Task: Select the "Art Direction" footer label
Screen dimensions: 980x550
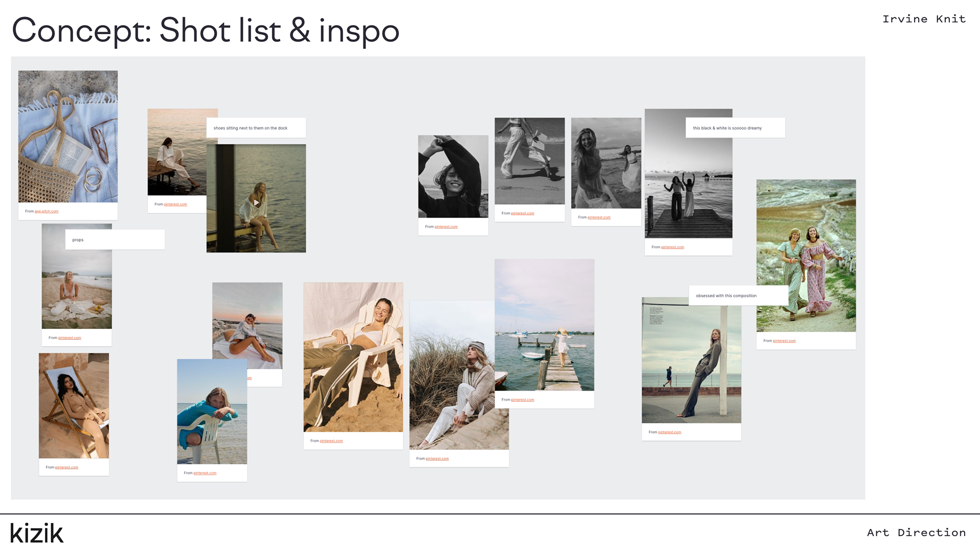Action: click(917, 533)
